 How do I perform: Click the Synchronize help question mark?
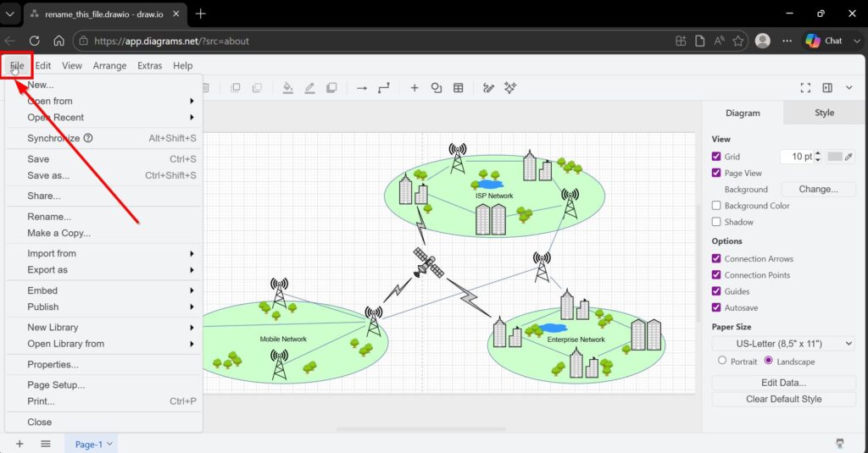tap(88, 138)
